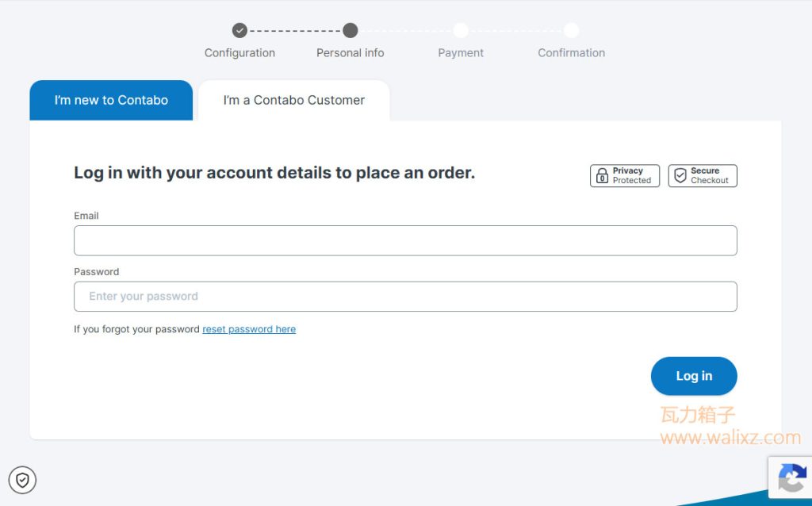Switch to the I'm new to Contabo tab
Screen dimensions: 812x506
111,100
